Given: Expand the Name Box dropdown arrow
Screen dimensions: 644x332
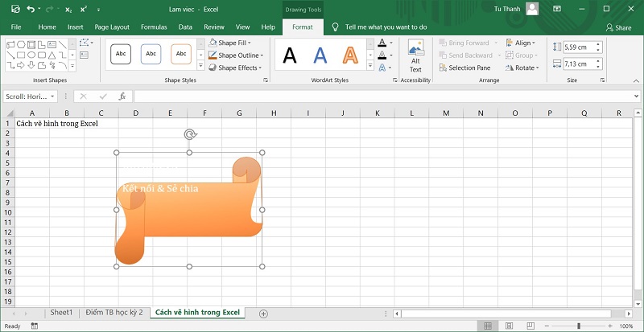Looking at the screenshot, I should [52, 96].
